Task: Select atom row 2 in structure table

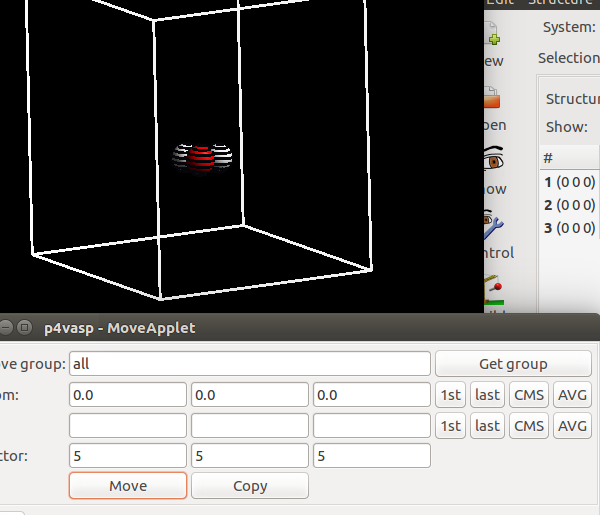Action: tap(568, 205)
